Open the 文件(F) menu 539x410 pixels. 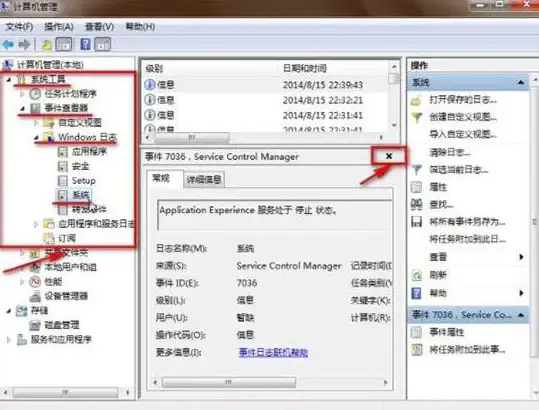click(19, 26)
